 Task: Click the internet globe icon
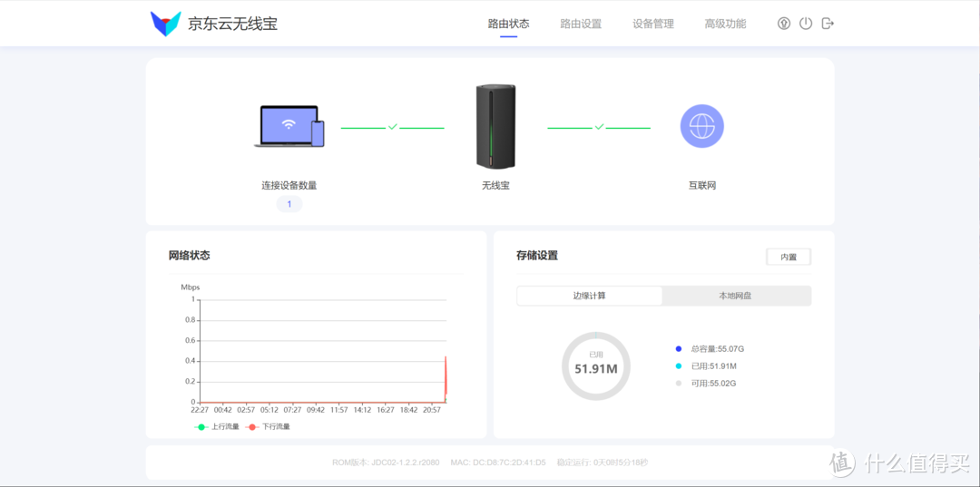(x=701, y=126)
